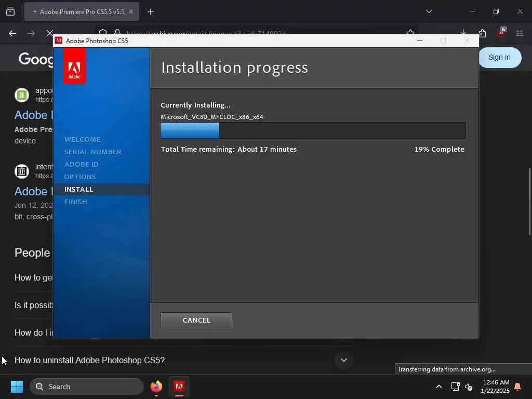Click the installation progress bar
532x399 pixels.
pos(313,130)
